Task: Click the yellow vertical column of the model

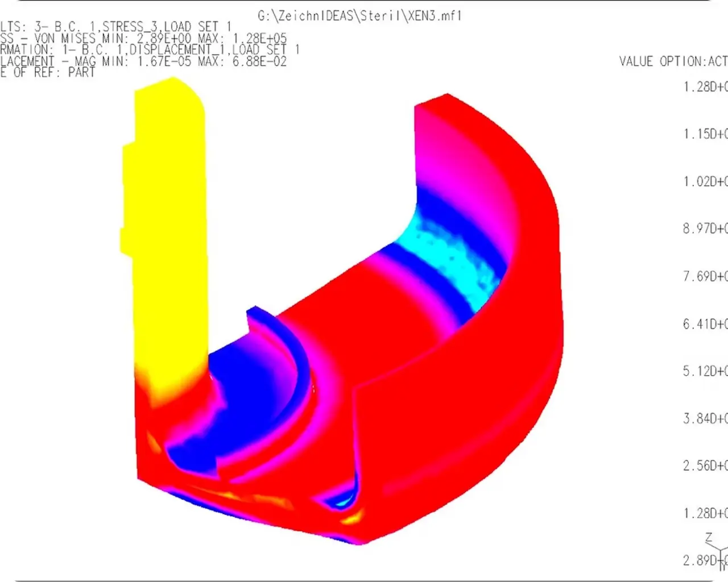Action: coord(165,227)
